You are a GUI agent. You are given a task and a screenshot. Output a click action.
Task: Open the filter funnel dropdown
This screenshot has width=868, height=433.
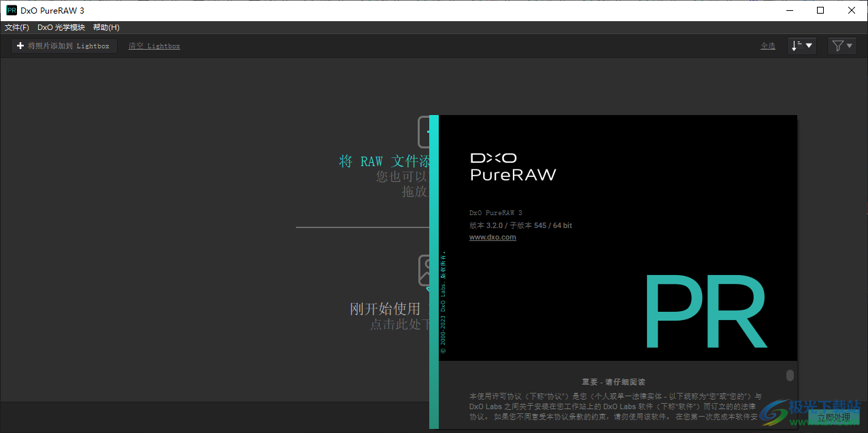point(842,46)
